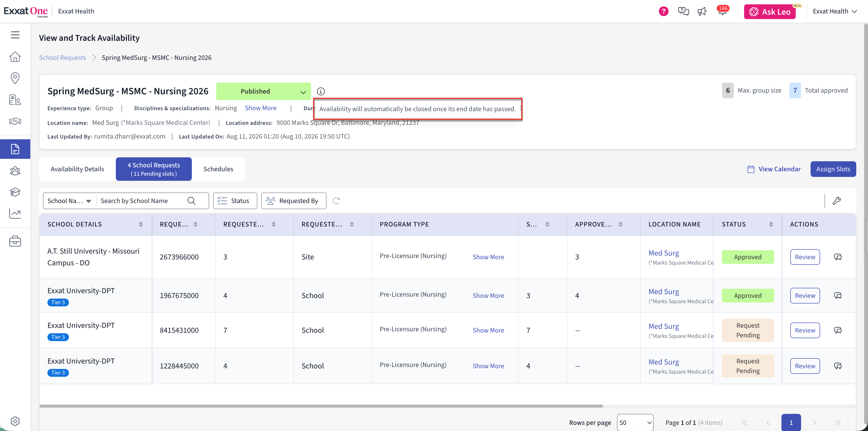This screenshot has width=868, height=431.
Task: Open comments for request 1967675000
Action: tap(838, 296)
